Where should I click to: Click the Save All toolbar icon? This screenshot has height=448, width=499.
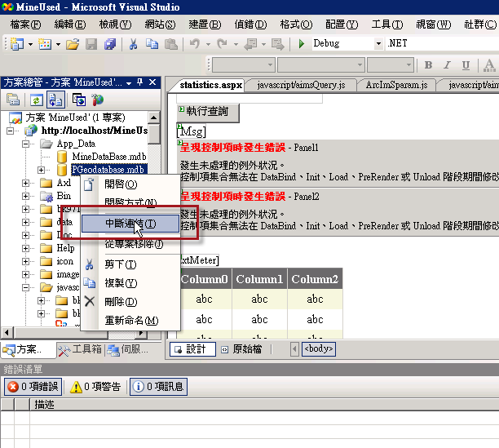(110, 44)
